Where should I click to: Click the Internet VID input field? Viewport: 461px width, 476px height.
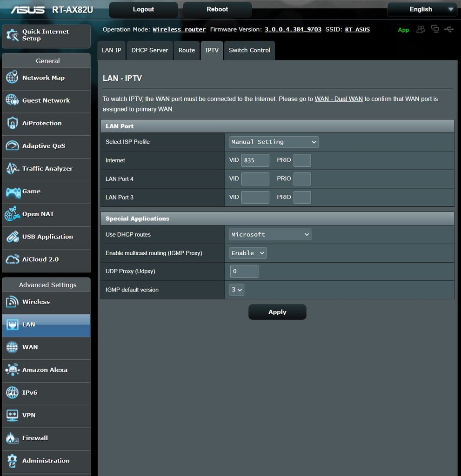tap(255, 160)
